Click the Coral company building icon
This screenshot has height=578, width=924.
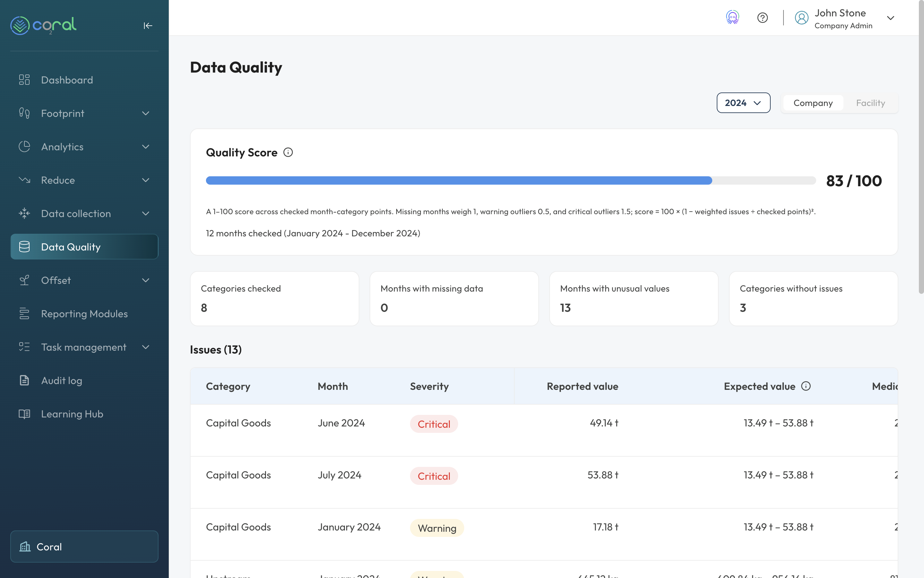25,547
